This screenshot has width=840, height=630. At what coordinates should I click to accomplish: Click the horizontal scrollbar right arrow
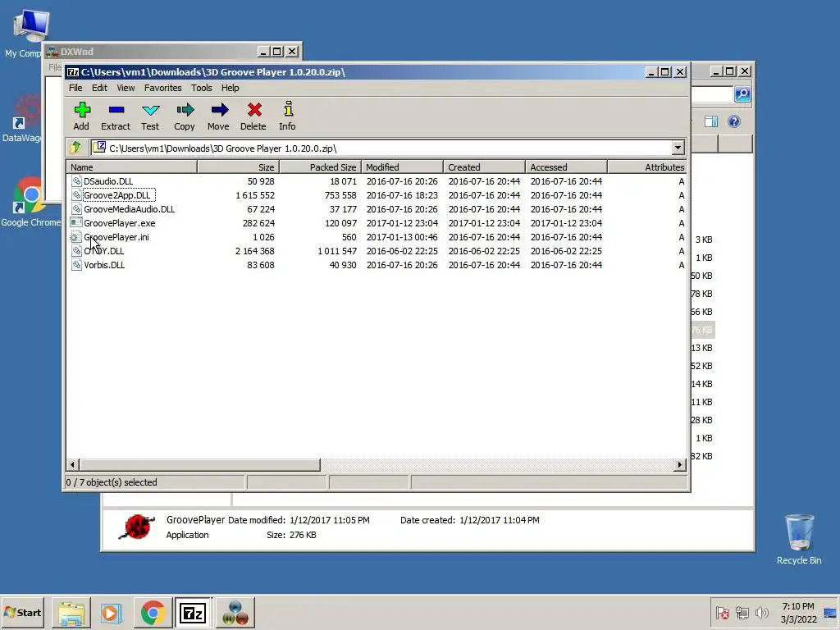[x=680, y=464]
